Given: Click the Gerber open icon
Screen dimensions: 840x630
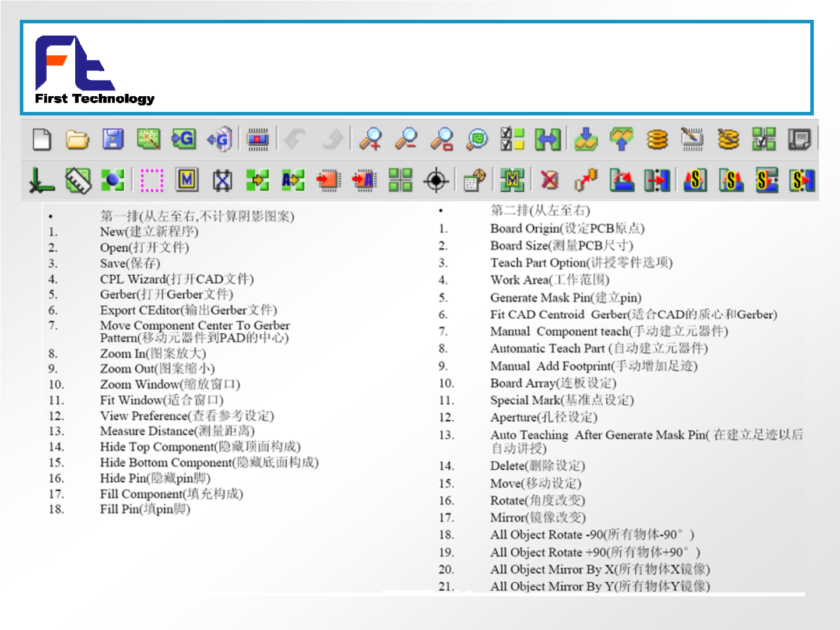Looking at the screenshot, I should [x=184, y=139].
